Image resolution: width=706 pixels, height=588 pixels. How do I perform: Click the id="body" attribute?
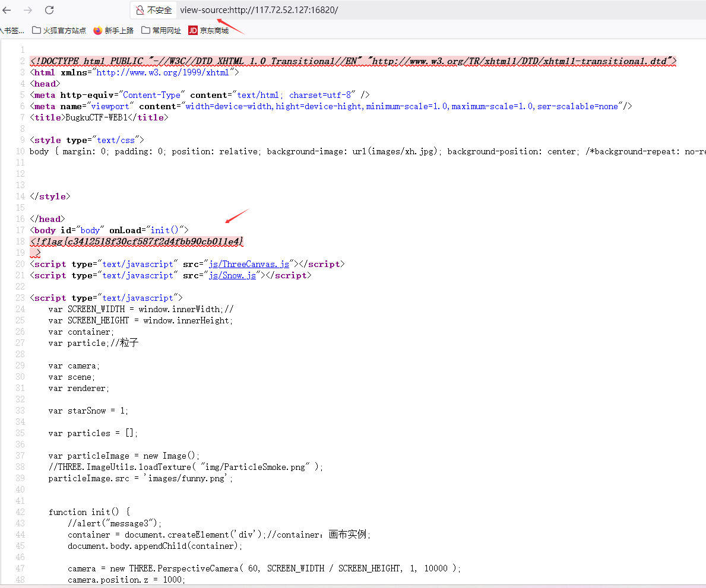click(x=83, y=230)
